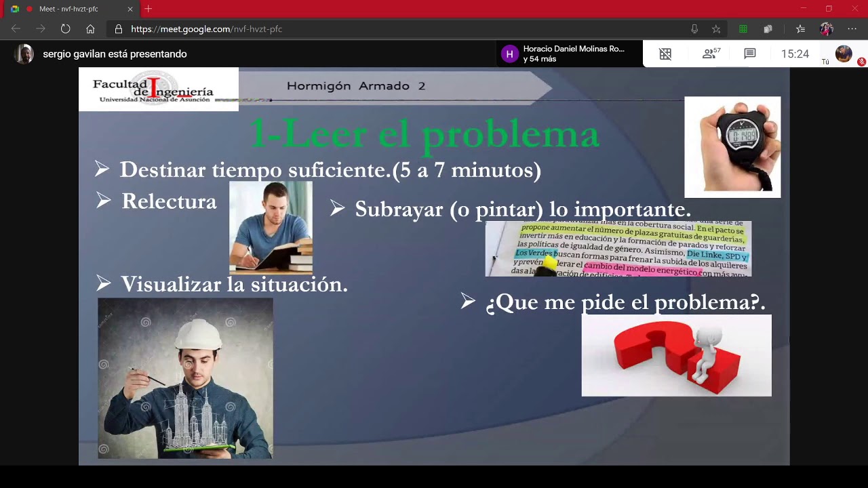
Task: Open the favorites list icon
Action: pos(801,29)
